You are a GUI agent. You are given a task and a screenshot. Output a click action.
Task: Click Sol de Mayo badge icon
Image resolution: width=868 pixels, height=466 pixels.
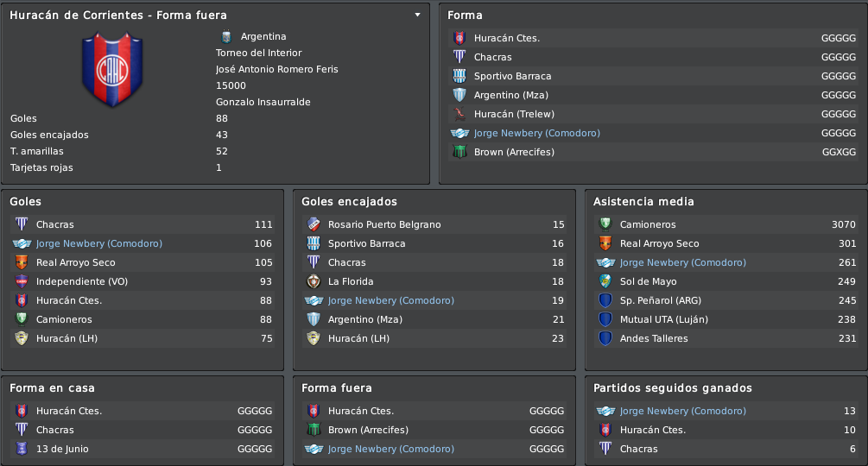605,281
